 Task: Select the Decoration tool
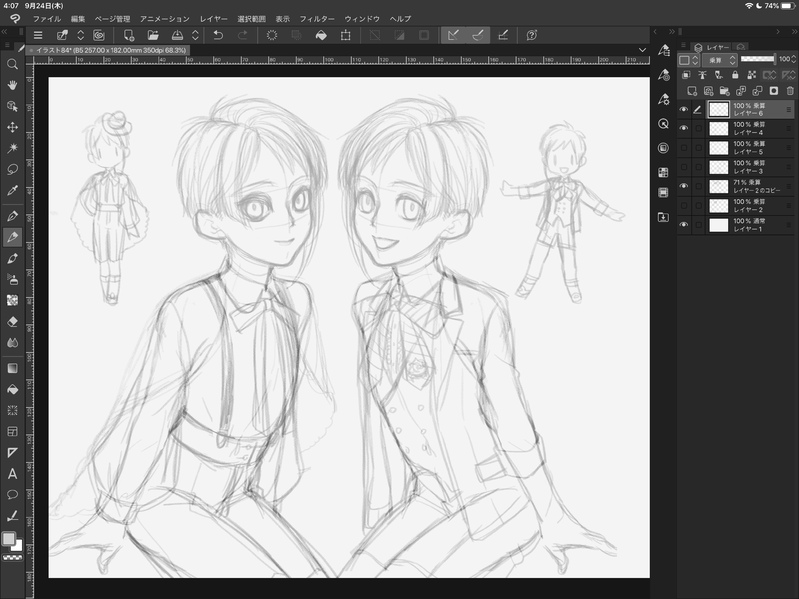(x=12, y=300)
